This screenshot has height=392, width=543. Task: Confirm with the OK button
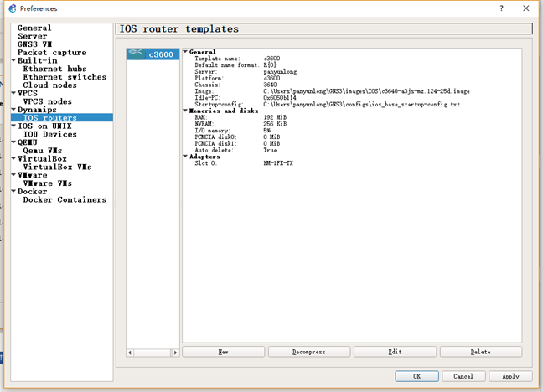click(x=417, y=376)
